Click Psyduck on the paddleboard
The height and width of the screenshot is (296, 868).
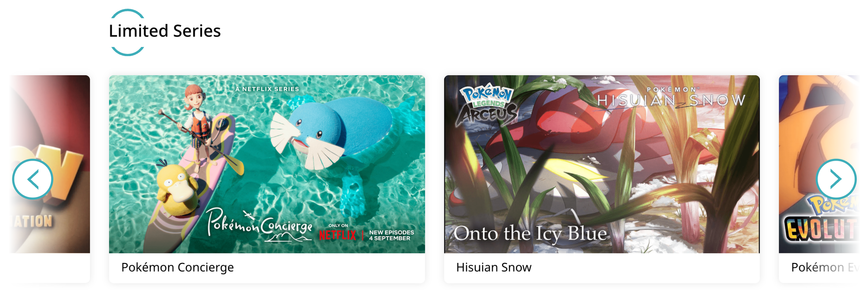coord(178,188)
